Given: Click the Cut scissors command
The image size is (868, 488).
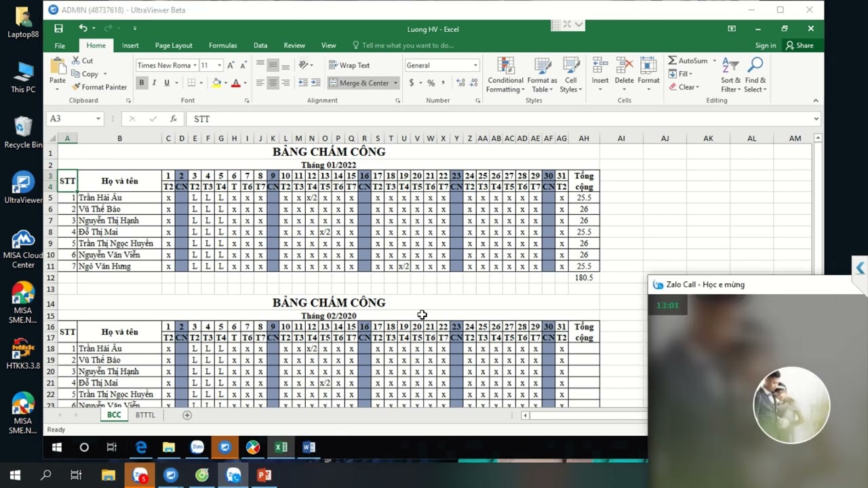Looking at the screenshot, I should [83, 61].
